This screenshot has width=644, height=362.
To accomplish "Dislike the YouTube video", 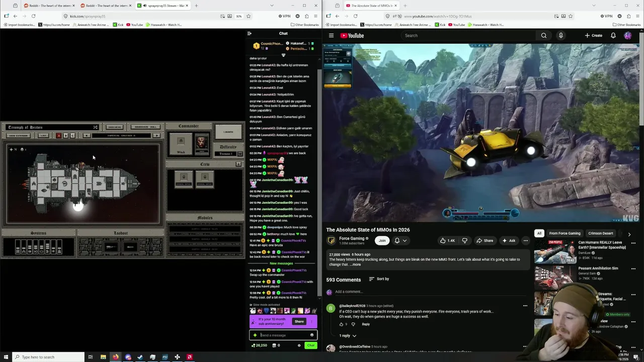I will (x=464, y=240).
